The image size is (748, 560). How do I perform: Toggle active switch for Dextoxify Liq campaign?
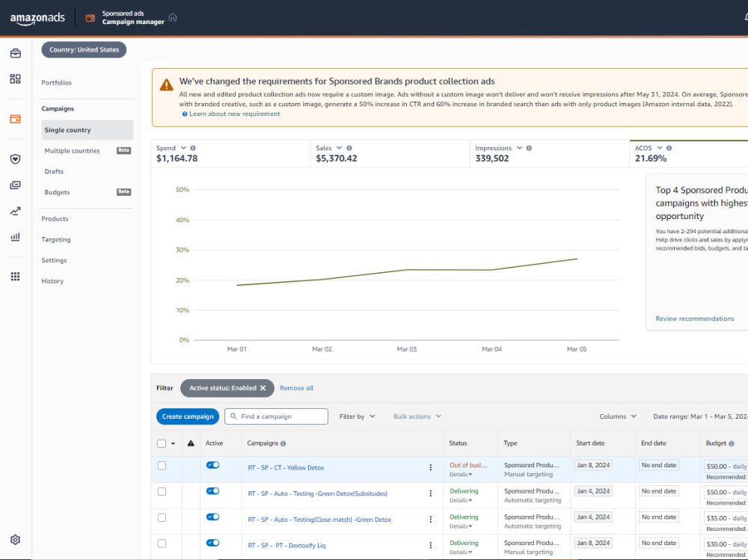click(212, 542)
